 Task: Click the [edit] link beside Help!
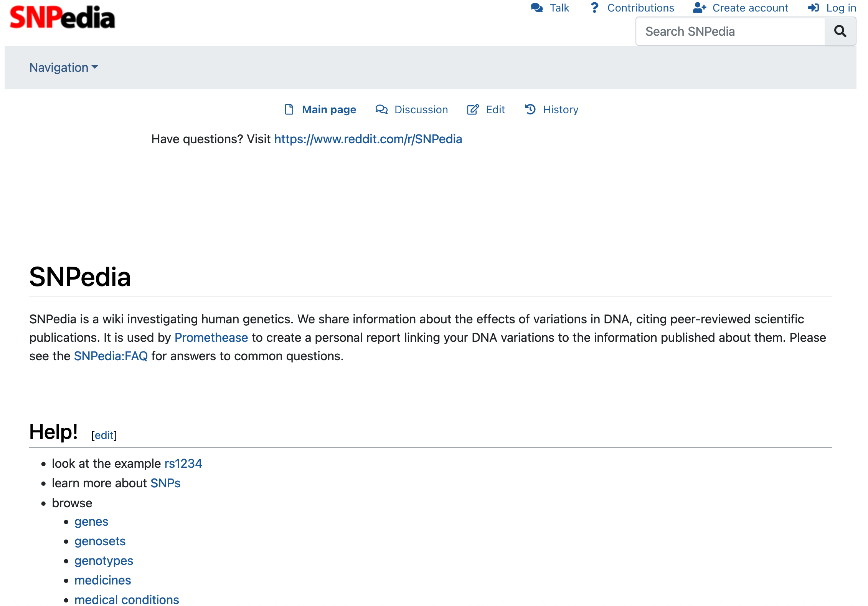(104, 435)
